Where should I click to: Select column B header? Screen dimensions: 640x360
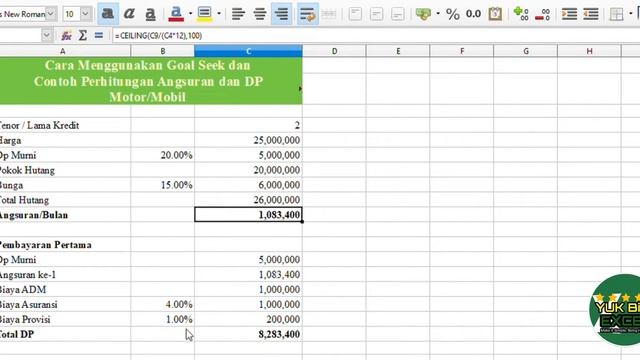click(162, 51)
